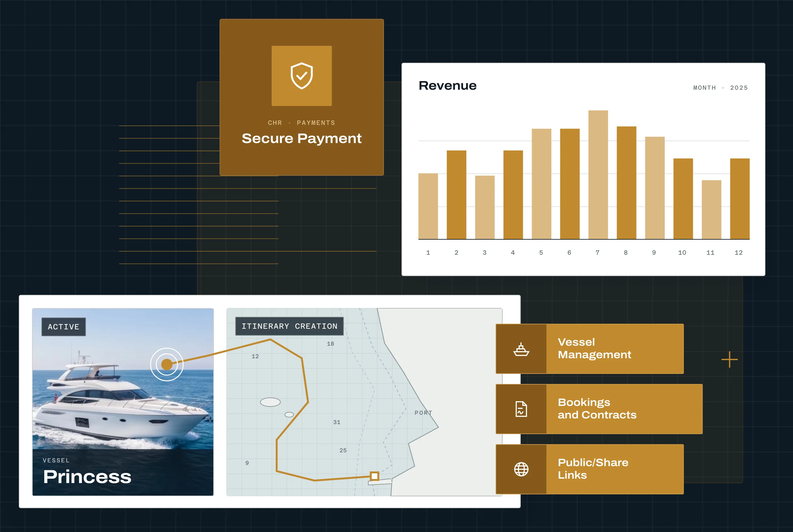This screenshot has width=793, height=532.
Task: Click the revenue bar for month 11
Action: click(x=711, y=210)
